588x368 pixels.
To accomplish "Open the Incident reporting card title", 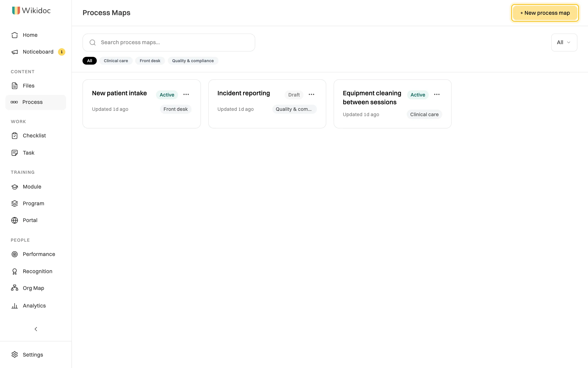I will pyautogui.click(x=244, y=93).
